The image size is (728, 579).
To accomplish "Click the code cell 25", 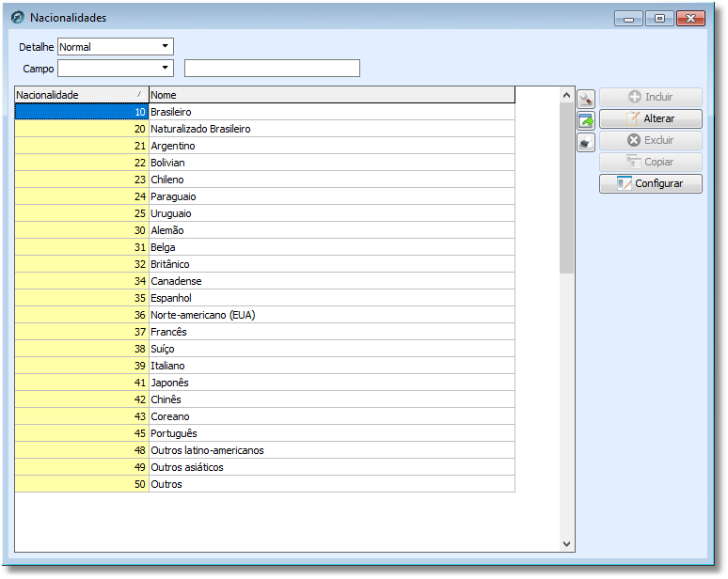I will pyautogui.click(x=82, y=213).
